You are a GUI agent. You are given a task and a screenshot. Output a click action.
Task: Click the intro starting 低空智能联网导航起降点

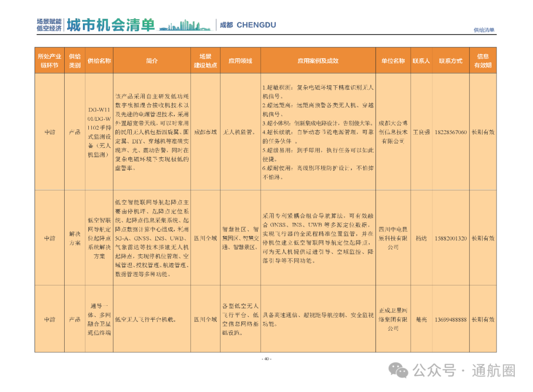click(x=152, y=239)
